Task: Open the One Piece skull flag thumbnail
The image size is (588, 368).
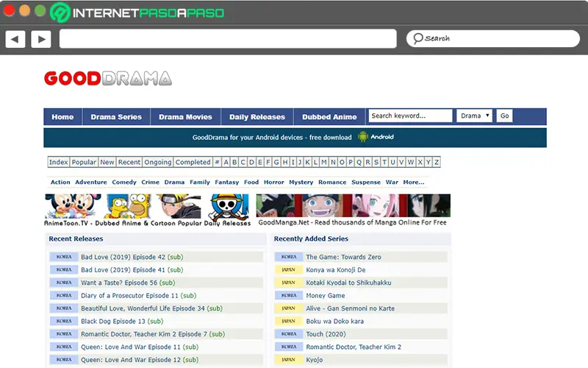Action: point(229,206)
